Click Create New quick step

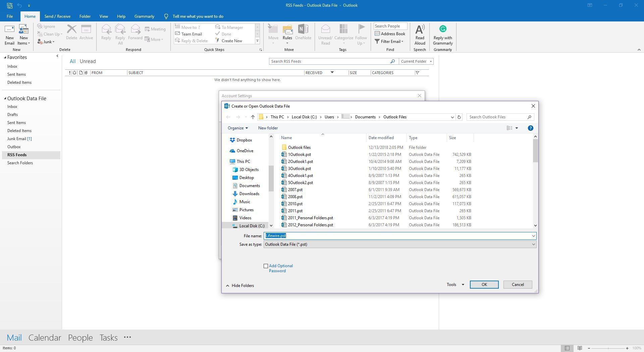[228, 41]
